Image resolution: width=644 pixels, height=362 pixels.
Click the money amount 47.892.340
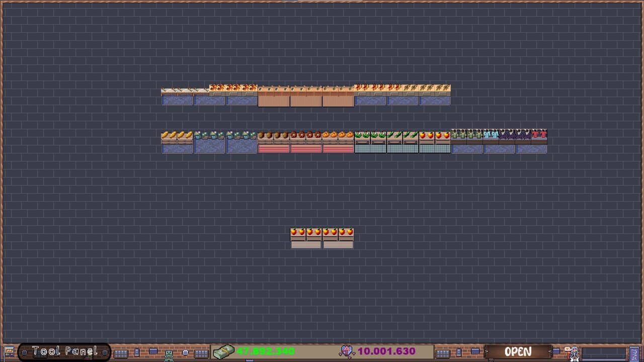pos(265,351)
